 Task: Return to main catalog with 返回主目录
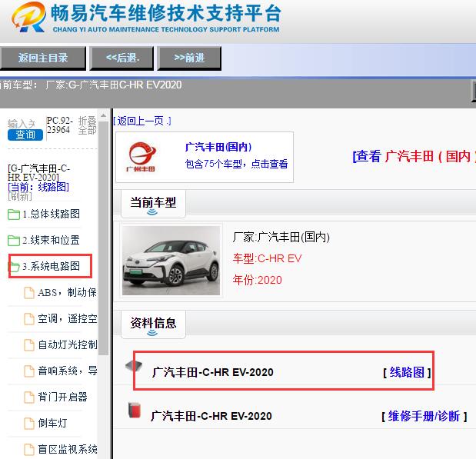point(43,58)
